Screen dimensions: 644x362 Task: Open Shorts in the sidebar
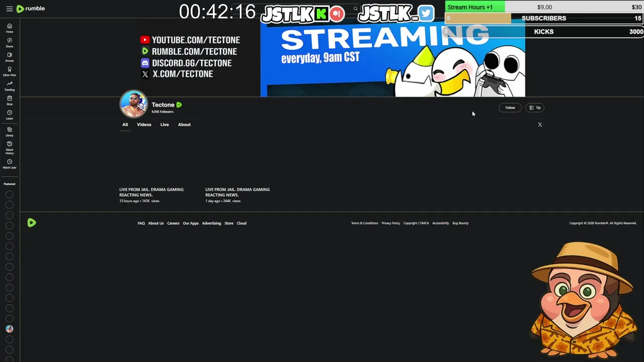coord(10,43)
